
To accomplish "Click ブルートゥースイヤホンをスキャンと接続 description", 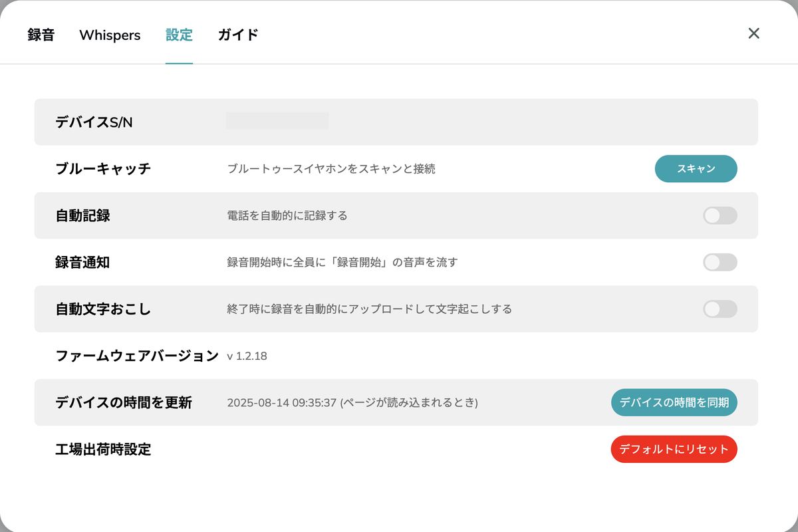I will tap(331, 169).
